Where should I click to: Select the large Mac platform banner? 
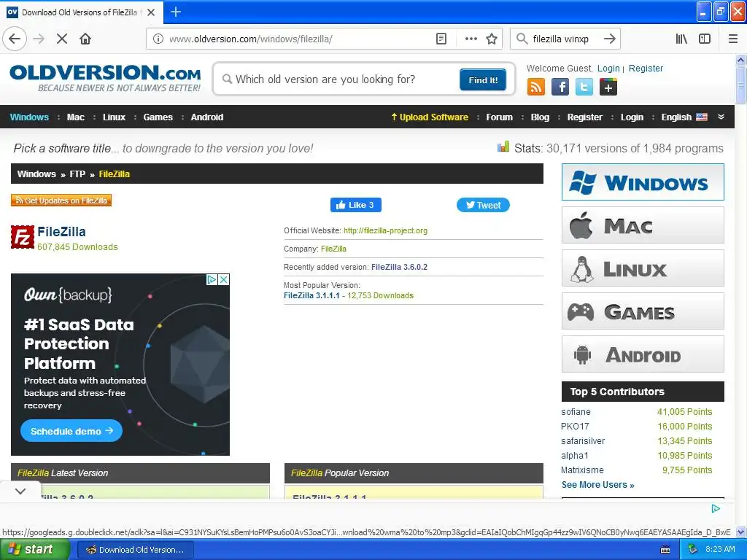coord(643,225)
